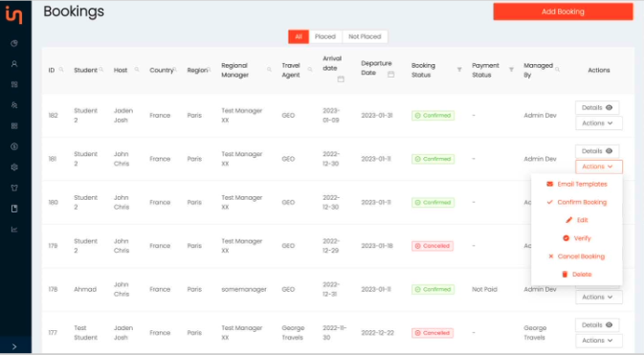Image resolution: width=644 pixels, height=355 pixels.
Task: Click the search icon in Region column
Action: 209,70
